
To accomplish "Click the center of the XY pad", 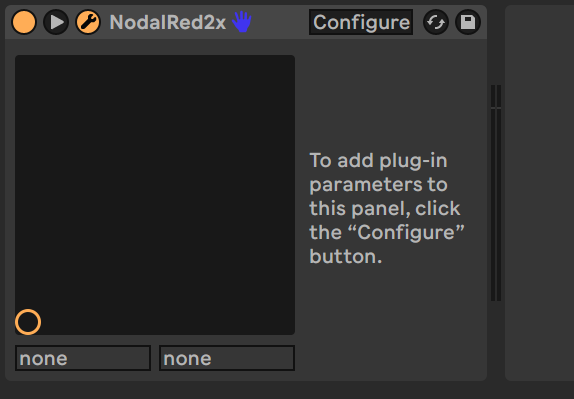I will (x=155, y=195).
